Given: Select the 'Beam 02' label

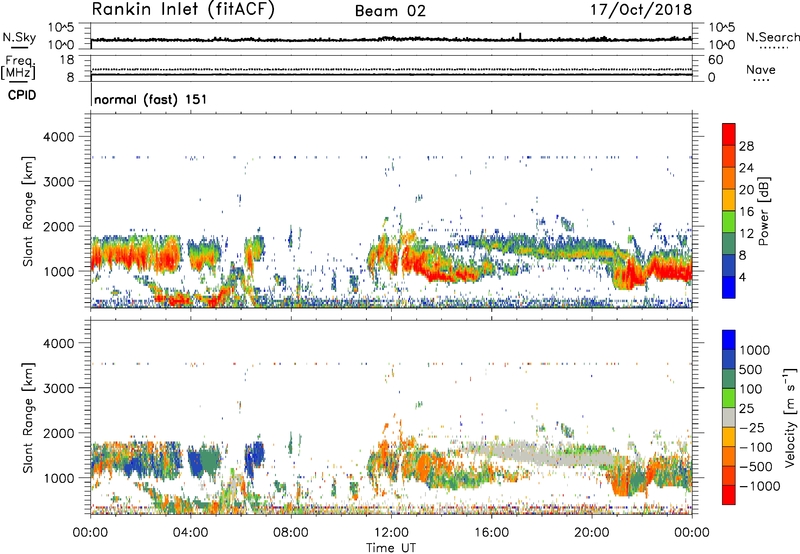Looking at the screenshot, I should (x=390, y=11).
